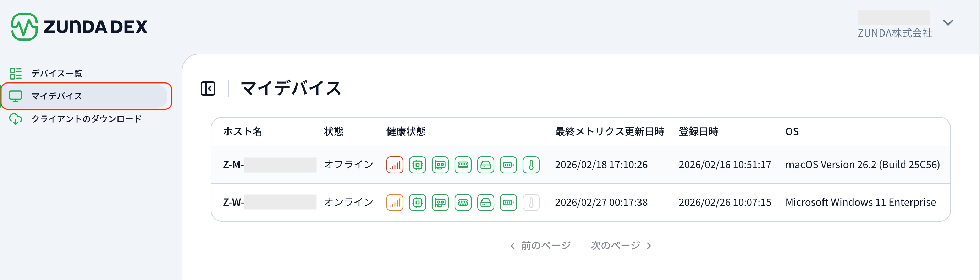
Task: Click the green thermometer icon in the offline row
Action: pos(531,165)
